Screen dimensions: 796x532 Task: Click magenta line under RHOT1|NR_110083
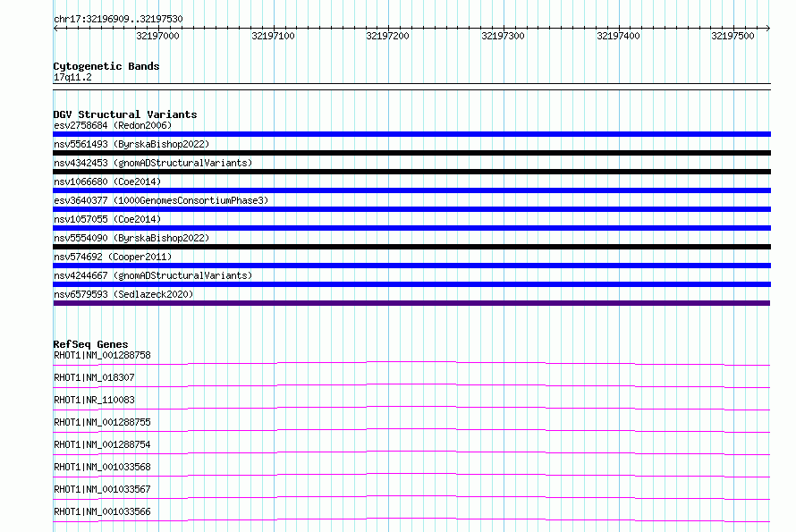[411, 408]
